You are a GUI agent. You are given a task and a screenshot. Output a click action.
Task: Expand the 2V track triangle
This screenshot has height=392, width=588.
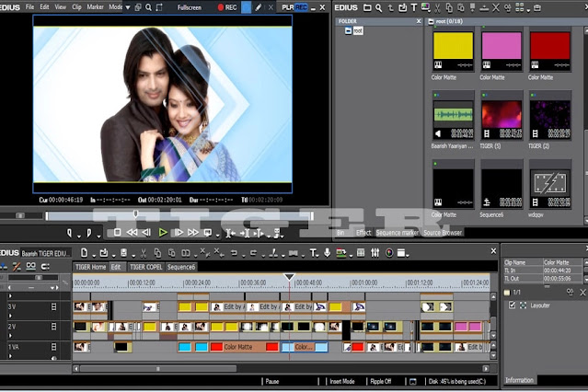tap(10, 336)
